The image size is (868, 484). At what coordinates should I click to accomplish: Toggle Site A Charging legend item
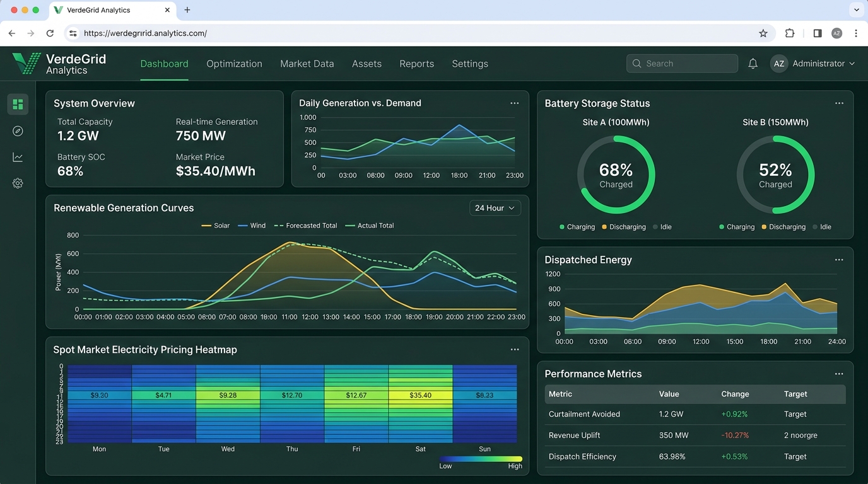[577, 227]
